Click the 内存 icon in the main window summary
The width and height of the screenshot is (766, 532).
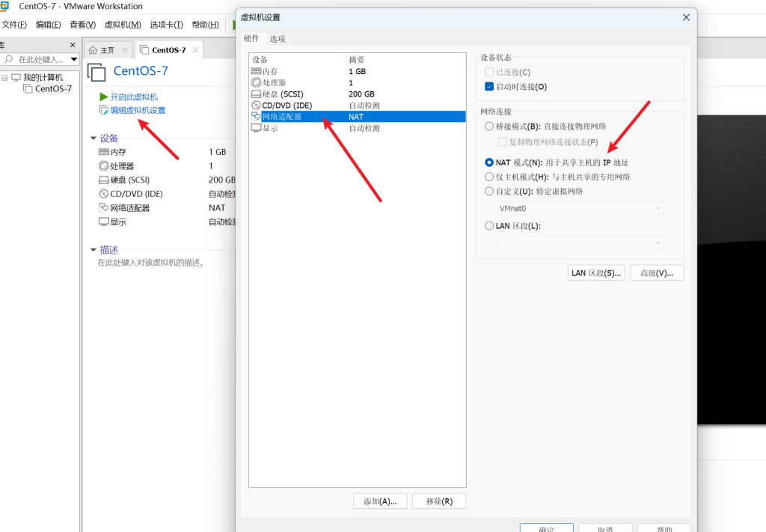click(x=103, y=152)
